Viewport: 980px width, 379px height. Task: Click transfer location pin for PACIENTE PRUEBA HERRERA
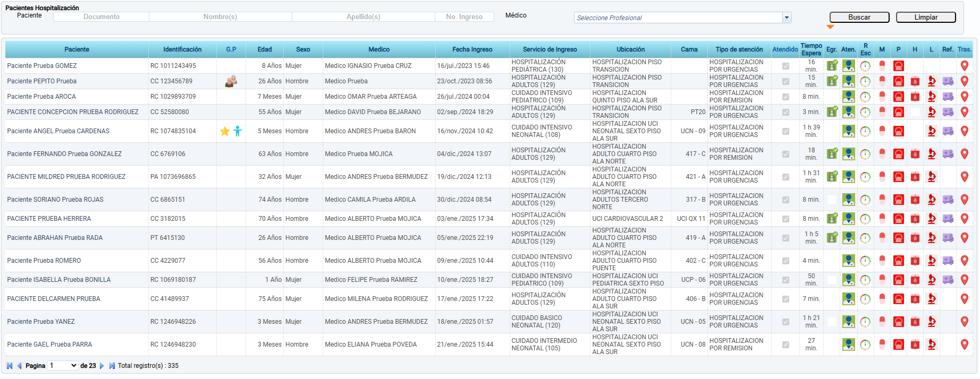tap(965, 219)
